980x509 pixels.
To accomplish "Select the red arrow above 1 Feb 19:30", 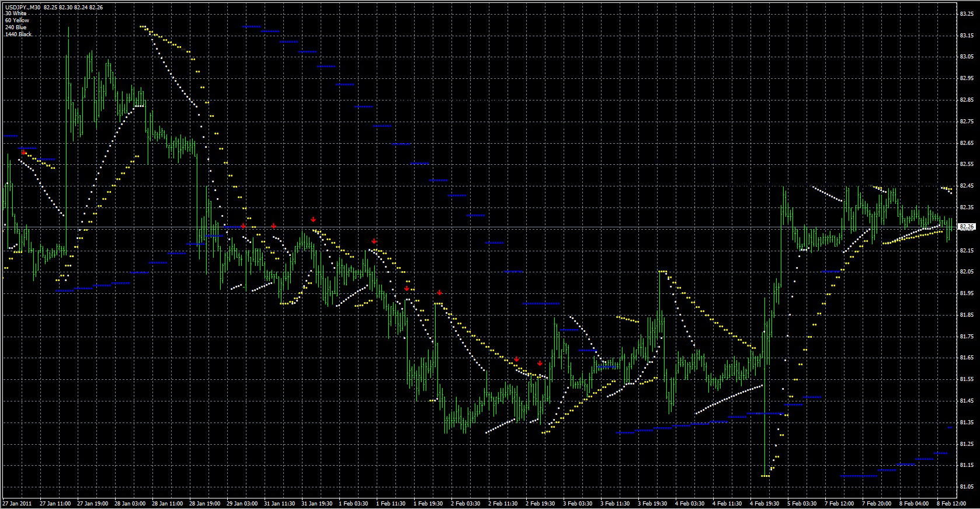I will coord(439,292).
